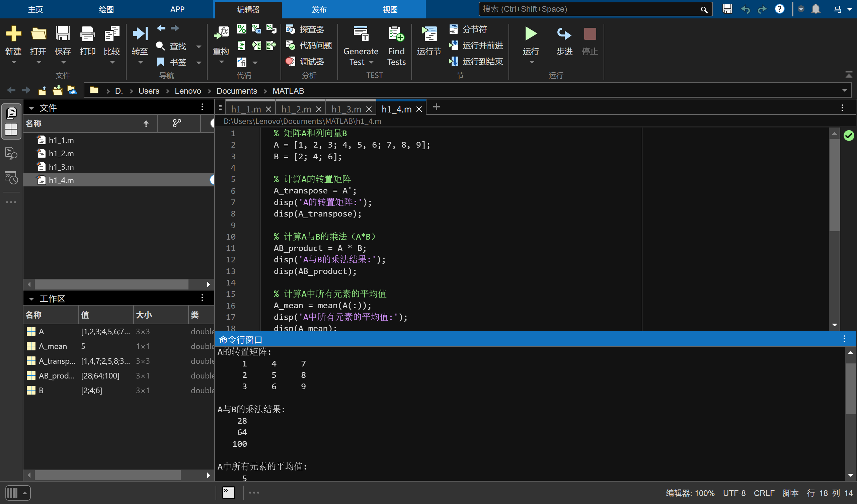Toggle the Files sidebar panel icon
857x504 pixels.
point(11,112)
